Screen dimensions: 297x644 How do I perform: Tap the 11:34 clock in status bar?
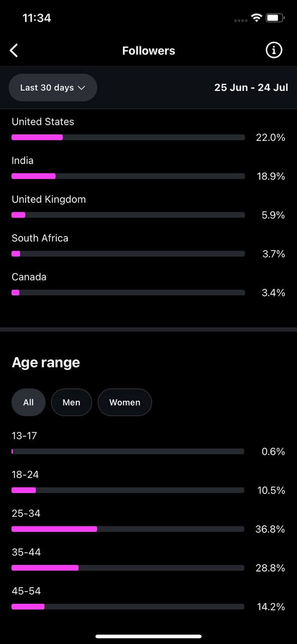[37, 18]
